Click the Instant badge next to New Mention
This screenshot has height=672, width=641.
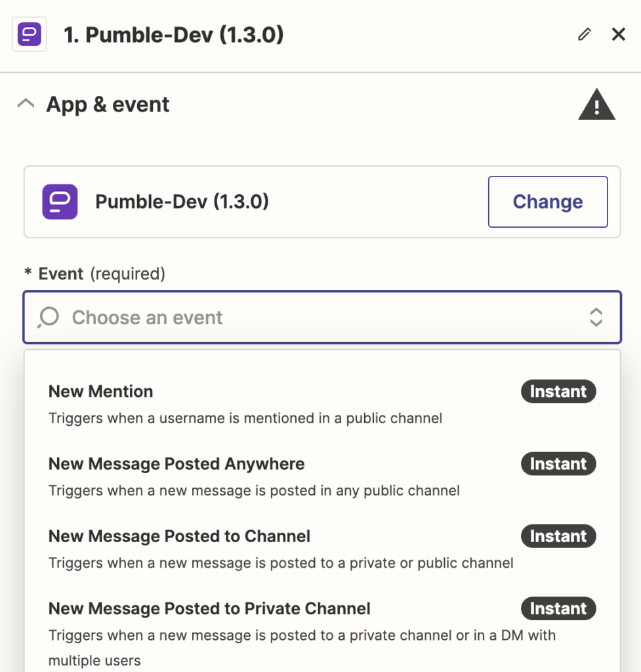click(x=558, y=392)
